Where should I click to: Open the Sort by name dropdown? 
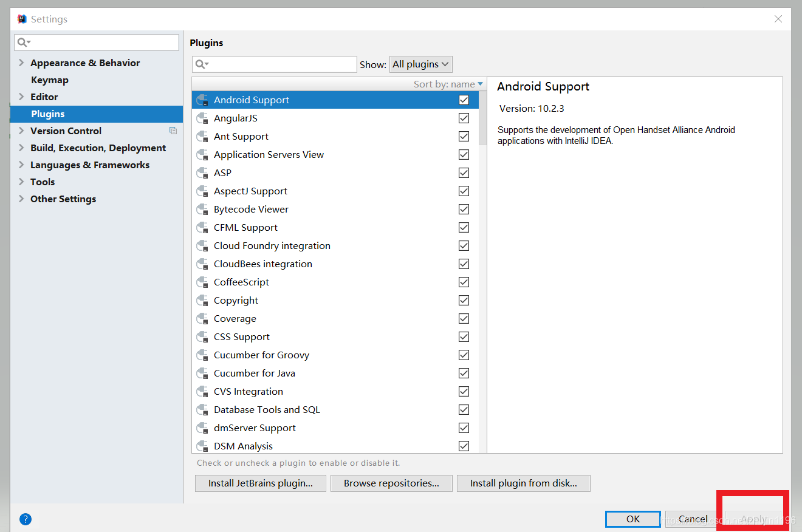pos(448,84)
